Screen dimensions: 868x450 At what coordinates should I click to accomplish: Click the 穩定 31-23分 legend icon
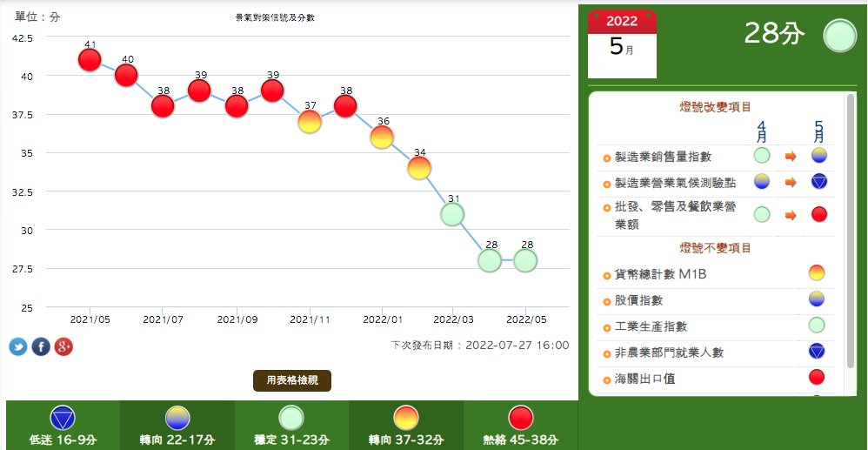coord(291,418)
